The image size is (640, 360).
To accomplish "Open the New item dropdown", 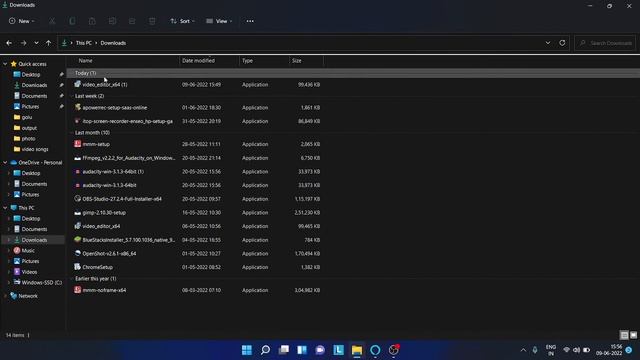I will (22, 21).
